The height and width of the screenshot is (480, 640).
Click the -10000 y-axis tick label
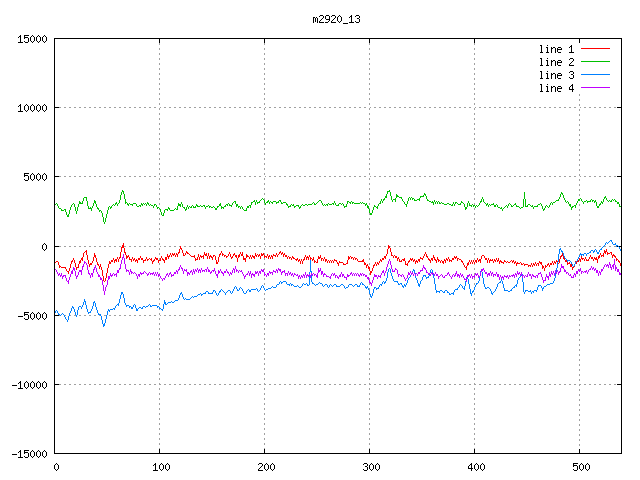point(29,384)
